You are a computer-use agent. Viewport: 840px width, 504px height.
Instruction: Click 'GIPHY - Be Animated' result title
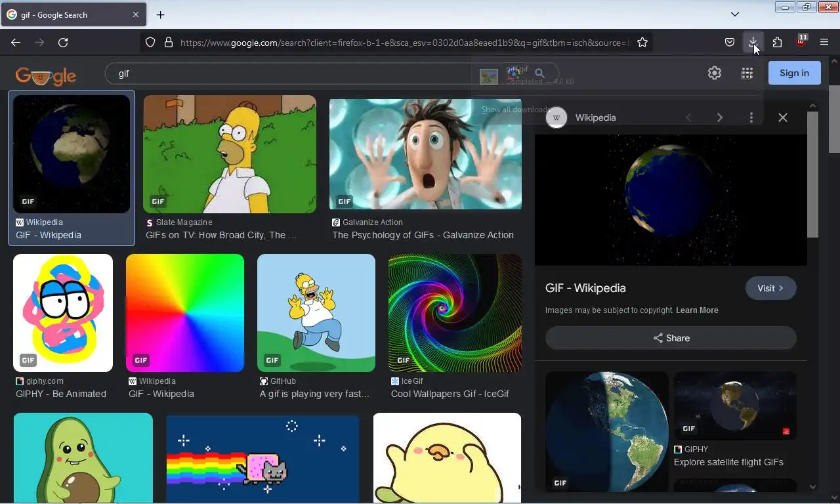tap(61, 394)
